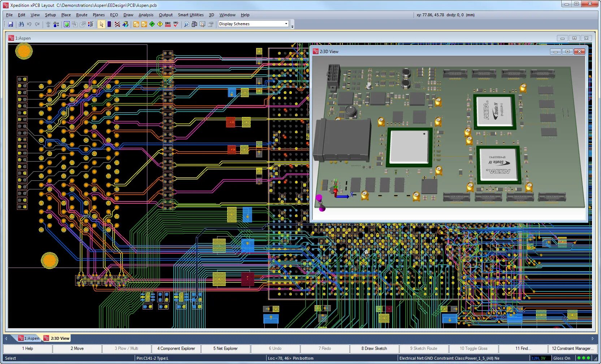The image size is (601, 364).
Task: Click the left tab-scroll arrow beside 1:Aspen tab
Action: tap(6, 338)
